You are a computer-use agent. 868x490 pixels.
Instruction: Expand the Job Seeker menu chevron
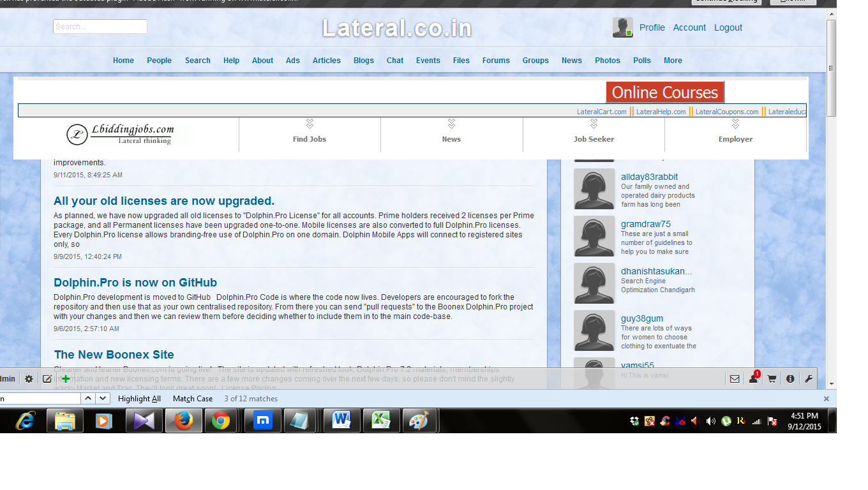point(594,123)
